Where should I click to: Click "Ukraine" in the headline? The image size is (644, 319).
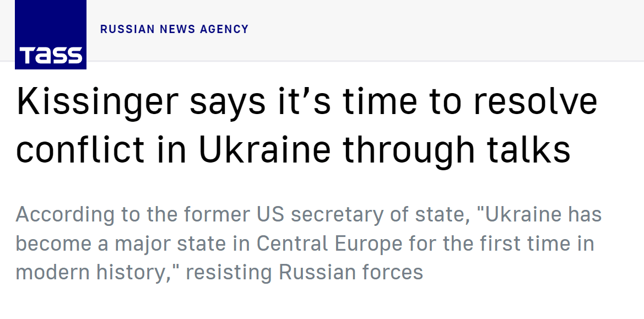coord(264,150)
